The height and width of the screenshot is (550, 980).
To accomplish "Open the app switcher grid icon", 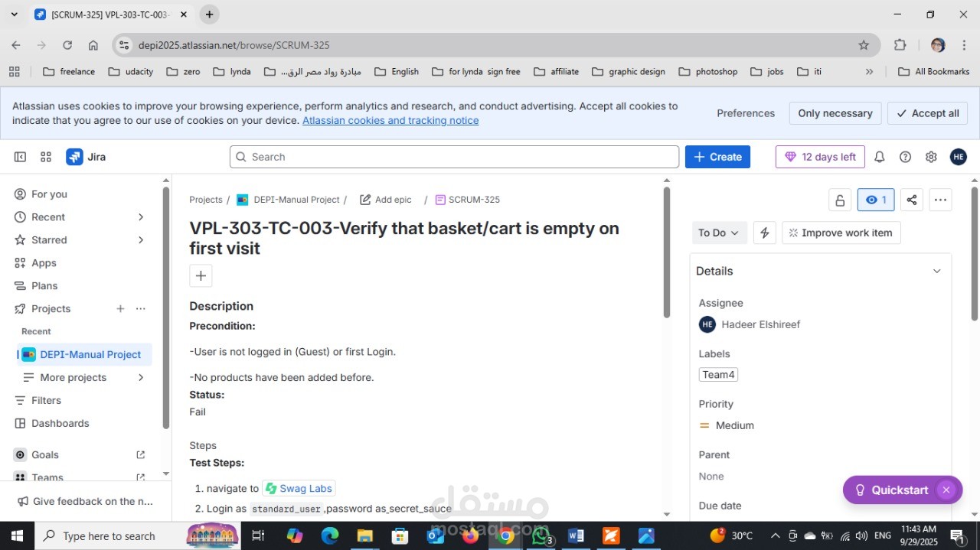I will pos(46,157).
